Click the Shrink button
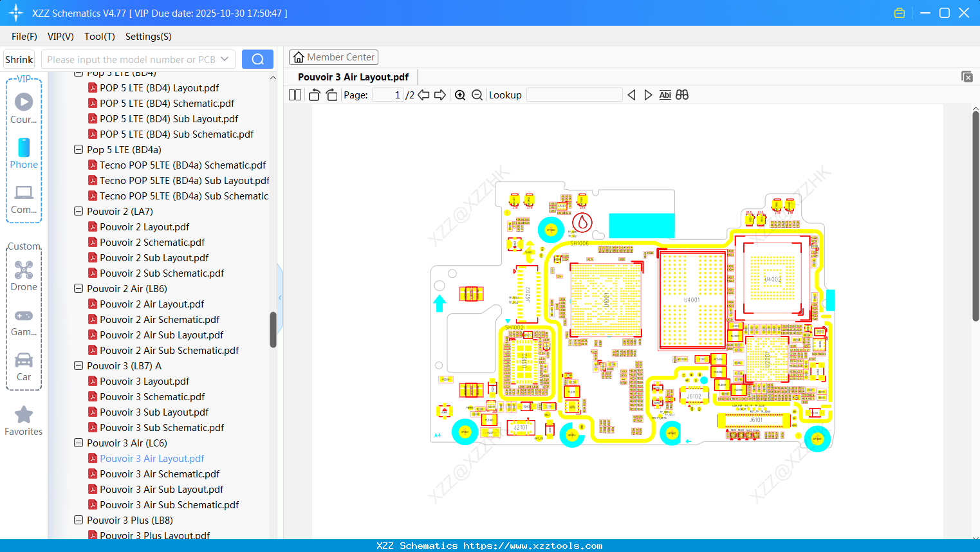 point(19,59)
